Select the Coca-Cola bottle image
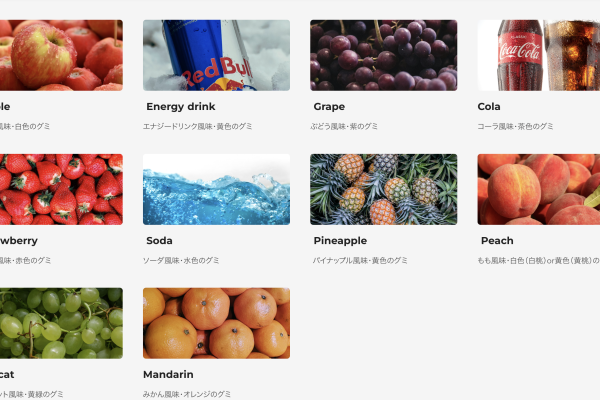 pyautogui.click(x=539, y=55)
